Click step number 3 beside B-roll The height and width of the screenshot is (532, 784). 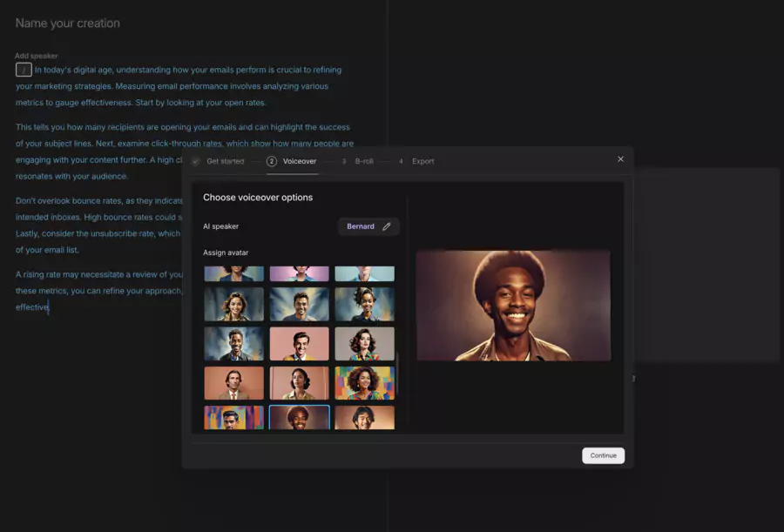point(343,161)
